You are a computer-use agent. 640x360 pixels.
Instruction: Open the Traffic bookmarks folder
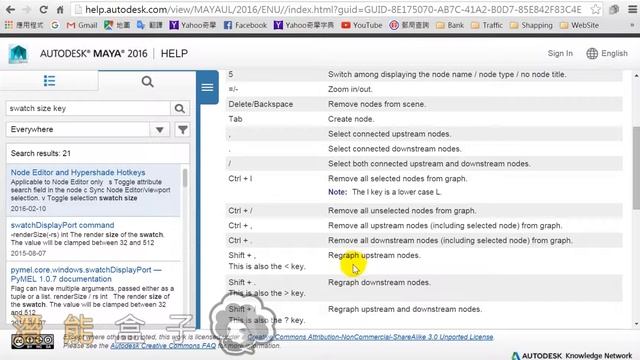(487, 25)
